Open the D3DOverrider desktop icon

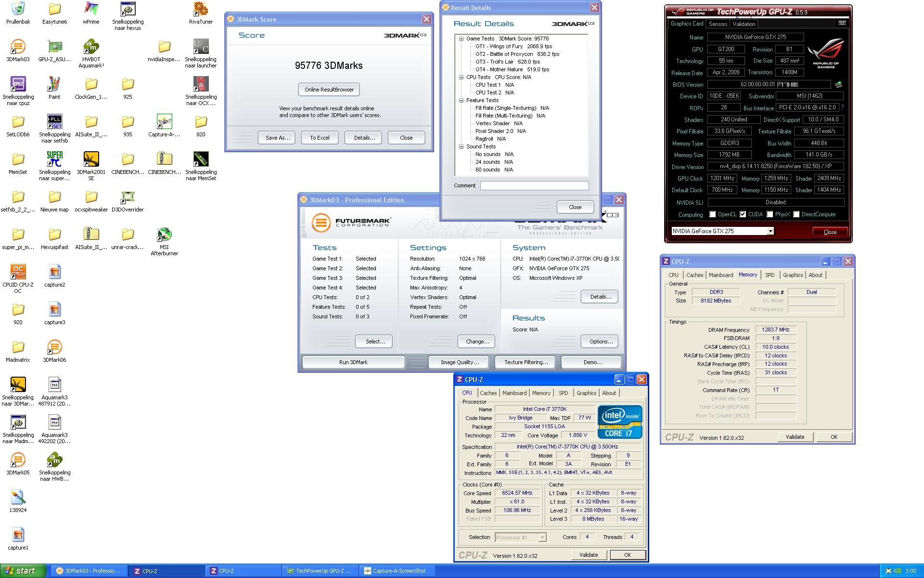(x=128, y=201)
